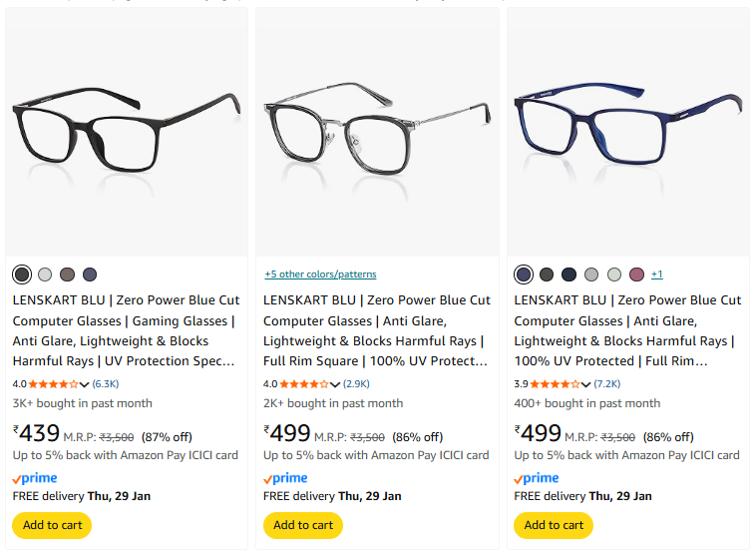Select the black color swatch on first glasses
756x551 pixels.
(x=22, y=275)
